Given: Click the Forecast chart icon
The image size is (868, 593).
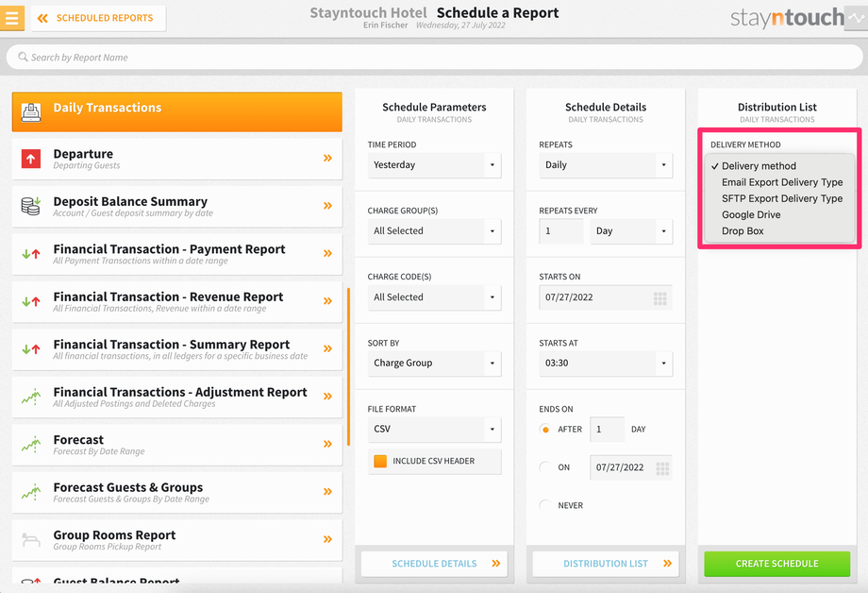Looking at the screenshot, I should tap(31, 445).
